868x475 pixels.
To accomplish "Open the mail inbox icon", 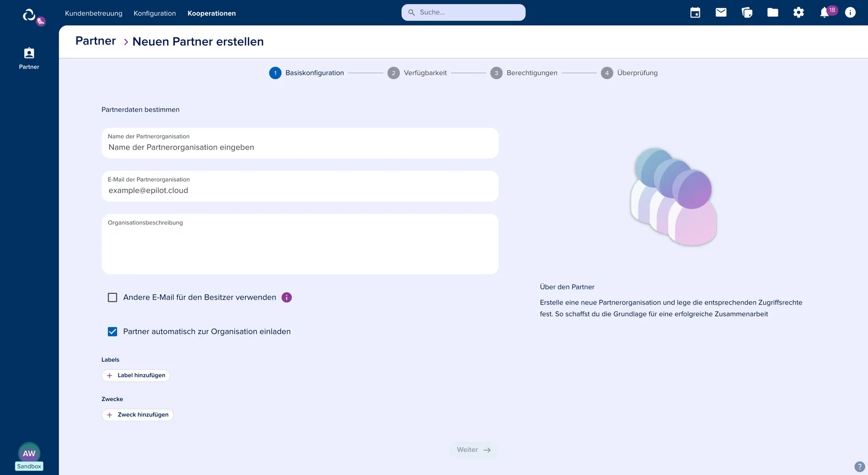I will point(721,12).
